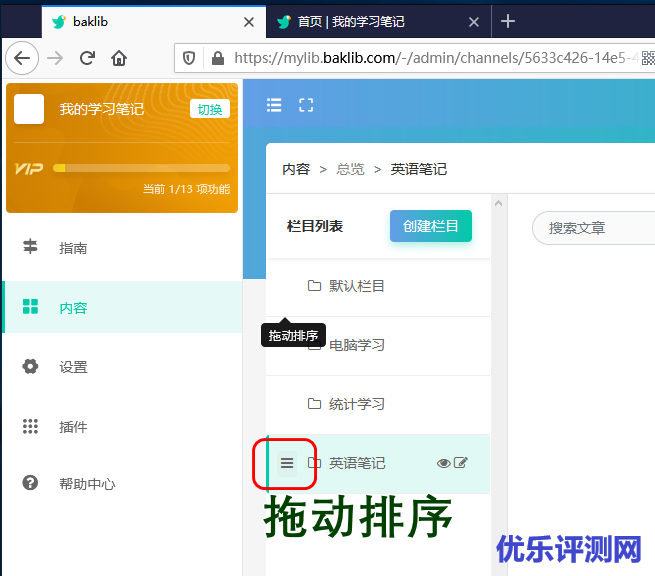
Task: Click the browser home icon
Action: click(x=119, y=58)
